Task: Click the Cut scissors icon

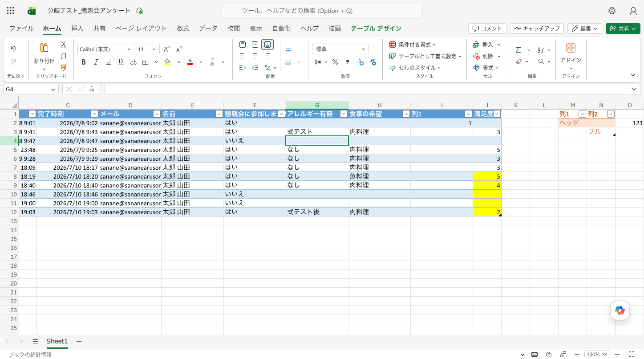Action: point(64,45)
